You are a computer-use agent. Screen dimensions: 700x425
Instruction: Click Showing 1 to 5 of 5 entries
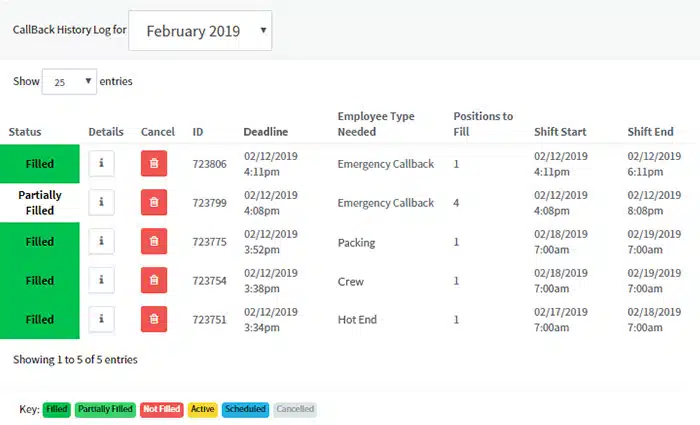pos(75,359)
